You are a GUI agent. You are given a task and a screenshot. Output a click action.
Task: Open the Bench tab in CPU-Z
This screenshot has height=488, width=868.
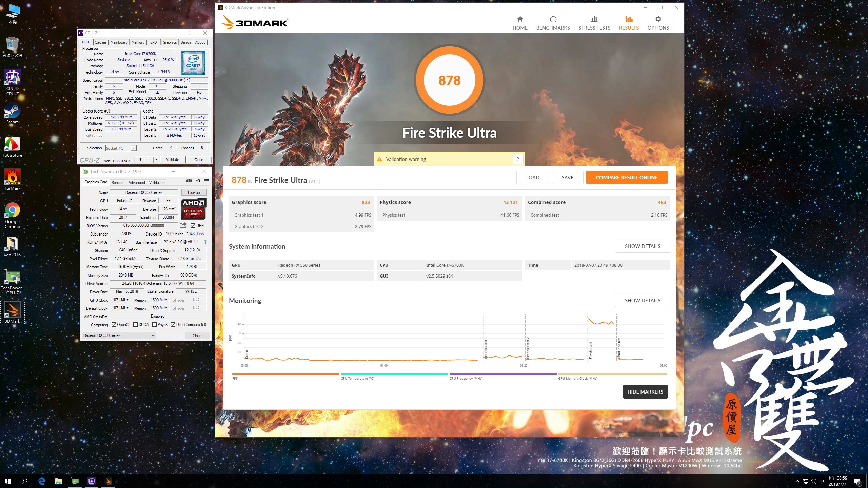pyautogui.click(x=185, y=42)
